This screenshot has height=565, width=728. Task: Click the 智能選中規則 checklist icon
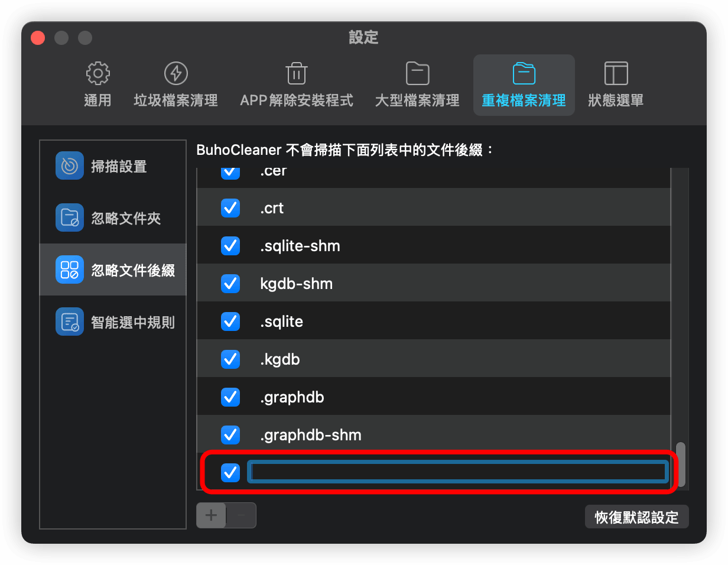click(x=70, y=322)
